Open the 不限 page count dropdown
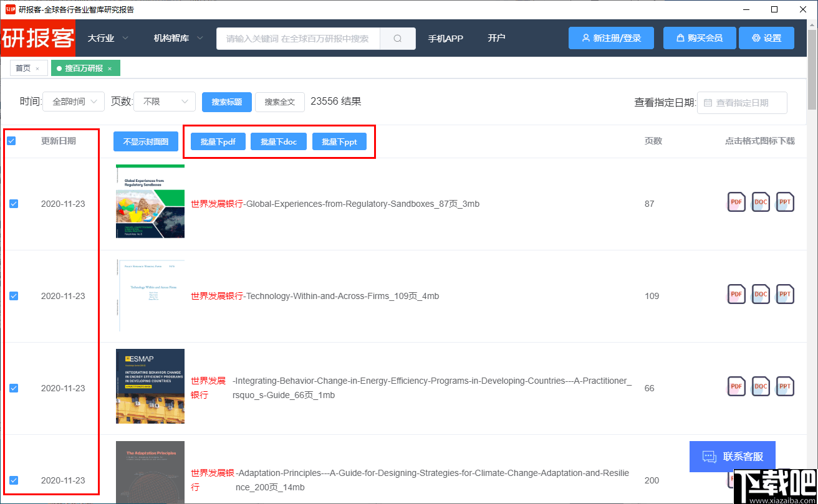Viewport: 818px width, 504px height. [x=165, y=102]
